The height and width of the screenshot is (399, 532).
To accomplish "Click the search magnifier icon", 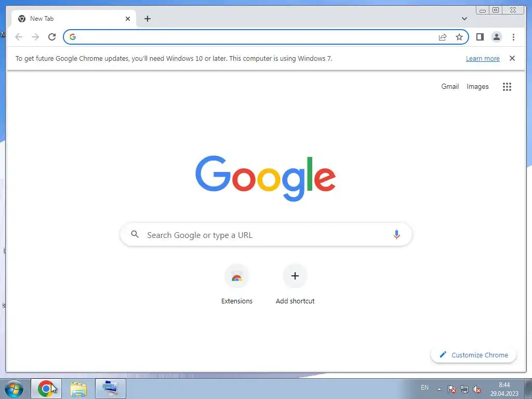I will click(x=135, y=234).
